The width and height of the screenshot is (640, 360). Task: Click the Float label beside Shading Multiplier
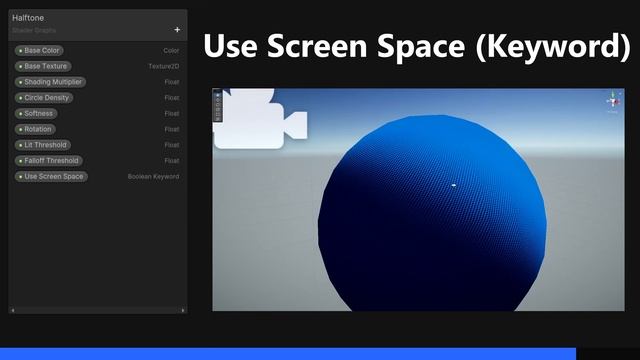[x=172, y=82]
